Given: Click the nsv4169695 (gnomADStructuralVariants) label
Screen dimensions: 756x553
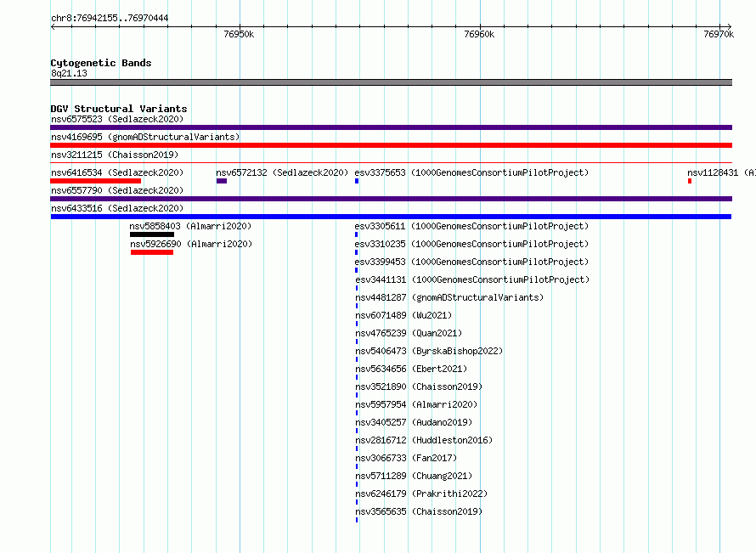Looking at the screenshot, I should (145, 137).
